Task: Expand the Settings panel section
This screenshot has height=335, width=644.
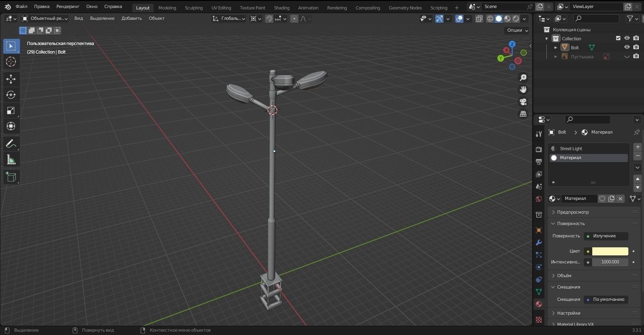Action: [594, 313]
